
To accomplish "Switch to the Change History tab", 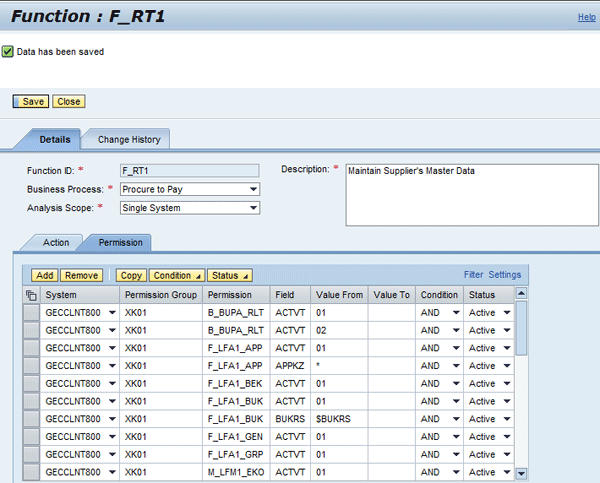I will tap(127, 139).
